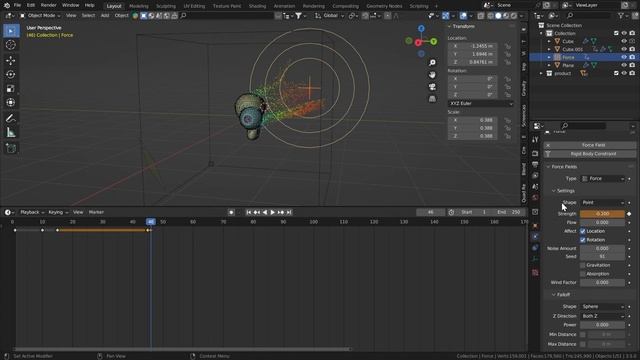Select the Select Box tool
The height and width of the screenshot is (360, 640).
click(x=11, y=31)
